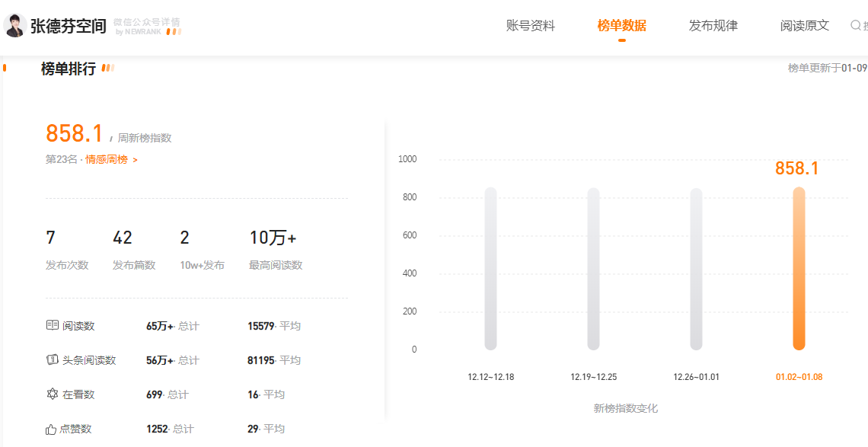Click the 01.02~01.08 date label
The height and width of the screenshot is (447, 868).
pos(799,377)
